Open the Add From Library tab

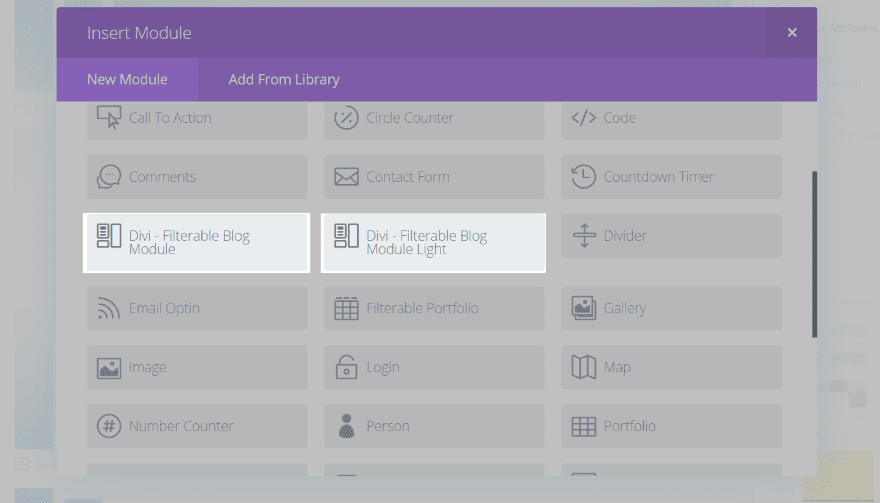click(x=284, y=80)
